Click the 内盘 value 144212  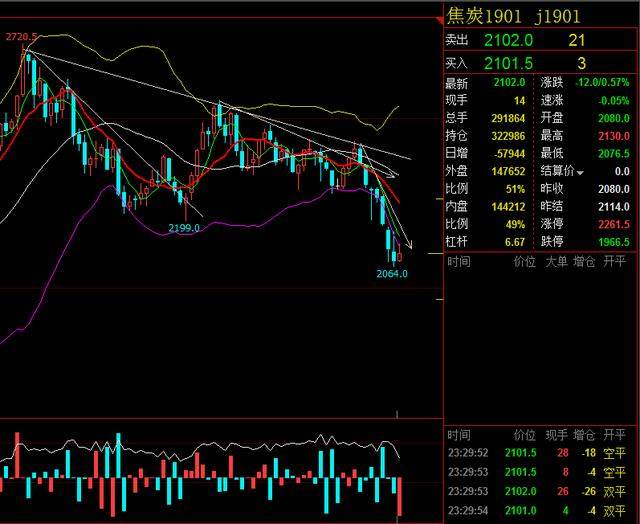tap(508, 207)
